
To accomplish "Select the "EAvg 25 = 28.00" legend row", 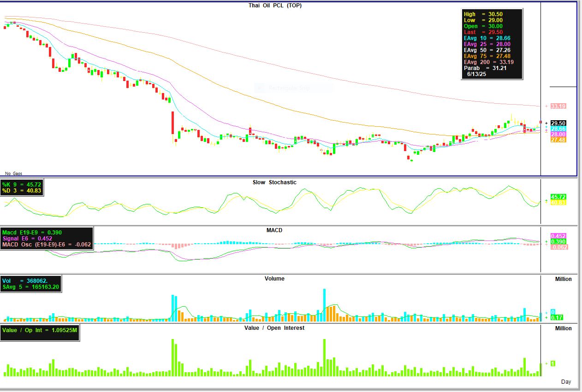I will [x=487, y=44].
